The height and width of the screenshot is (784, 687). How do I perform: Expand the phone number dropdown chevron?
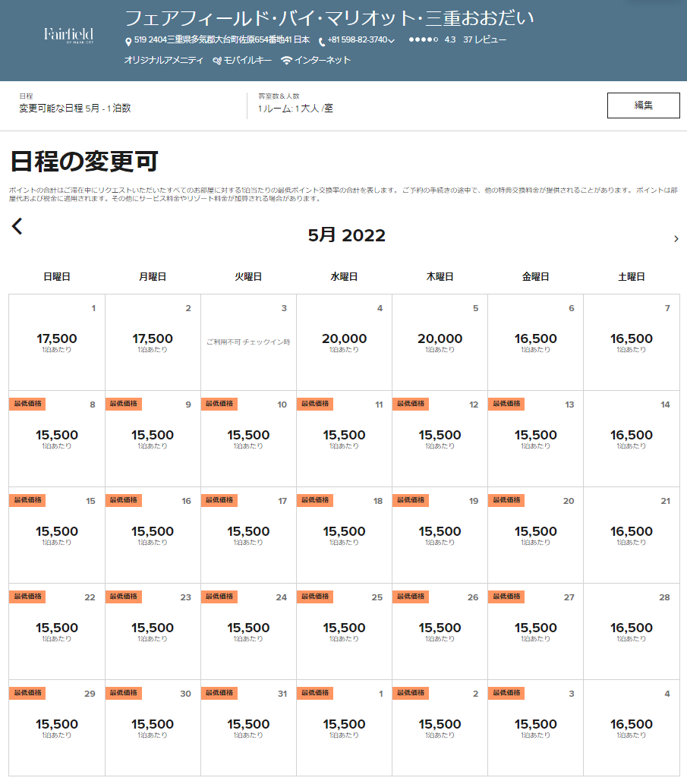point(392,41)
